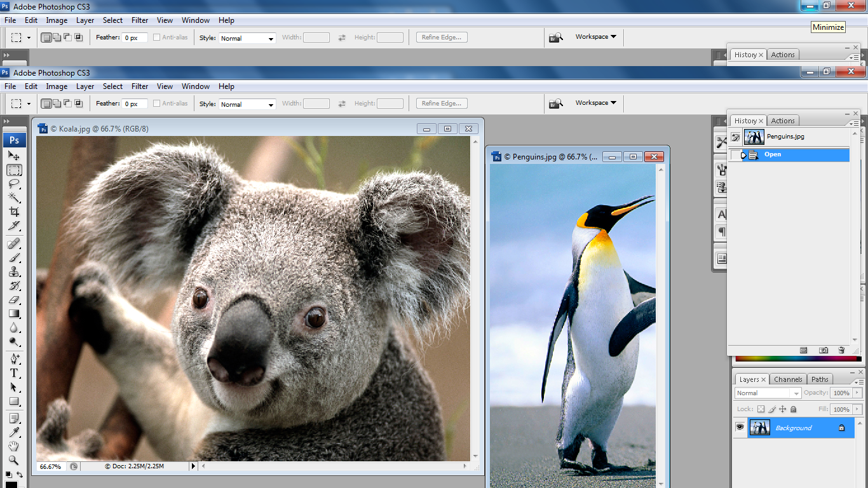
Task: Select the Lasso tool
Action: pyautogui.click(x=14, y=184)
